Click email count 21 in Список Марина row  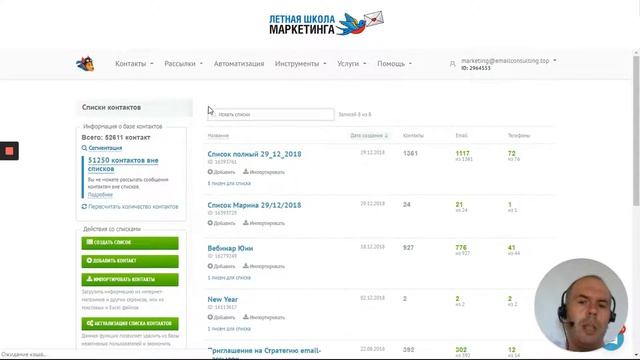click(x=459, y=204)
